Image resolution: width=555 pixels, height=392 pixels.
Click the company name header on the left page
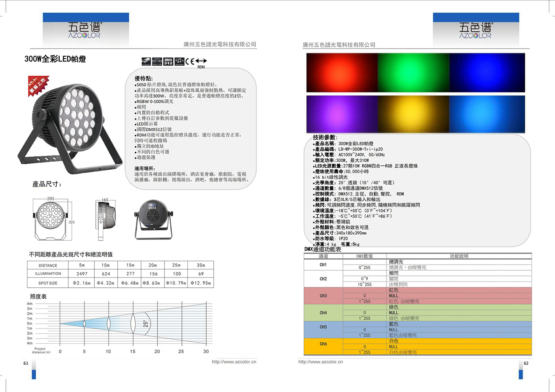click(220, 44)
